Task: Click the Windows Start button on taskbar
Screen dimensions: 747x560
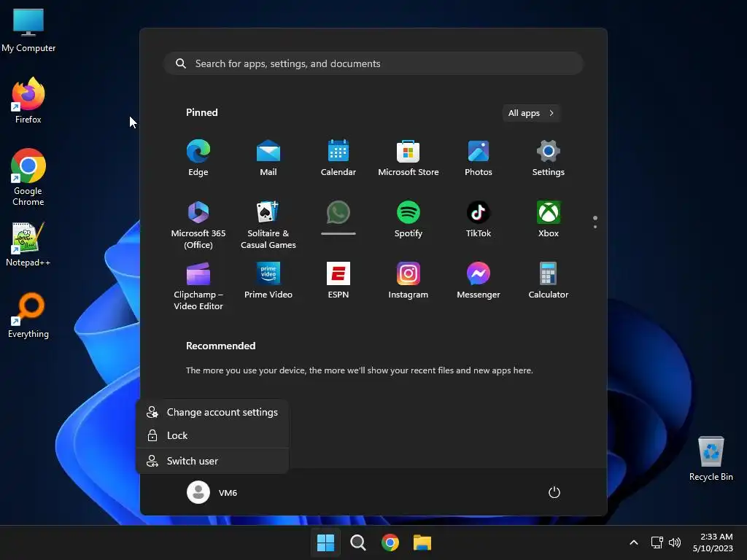Action: pyautogui.click(x=326, y=542)
